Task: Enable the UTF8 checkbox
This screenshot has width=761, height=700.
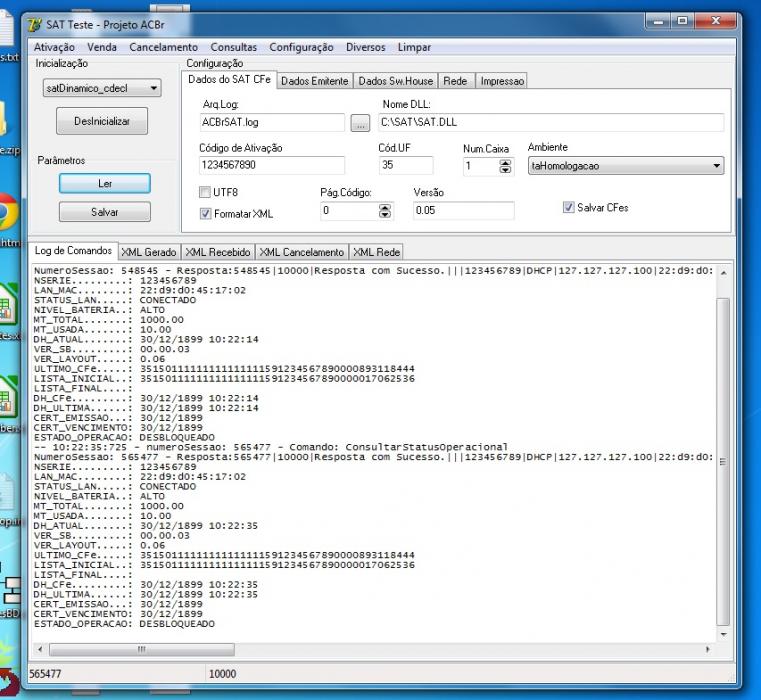Action: pyautogui.click(x=205, y=192)
